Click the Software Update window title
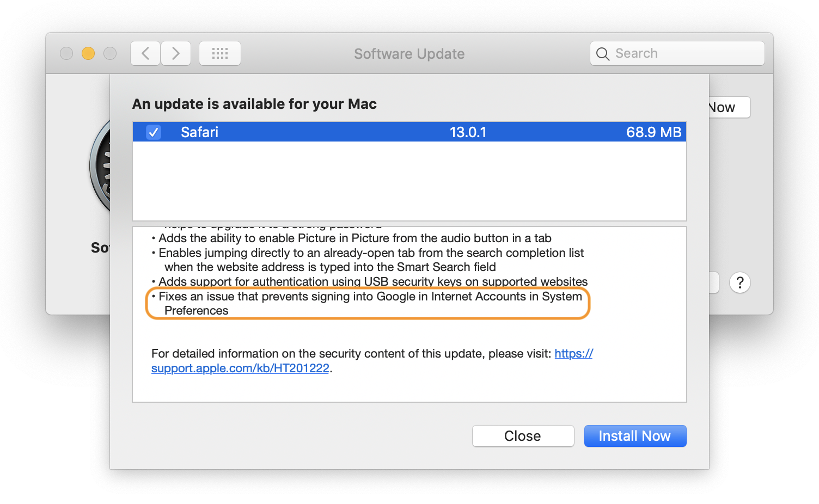 click(409, 54)
